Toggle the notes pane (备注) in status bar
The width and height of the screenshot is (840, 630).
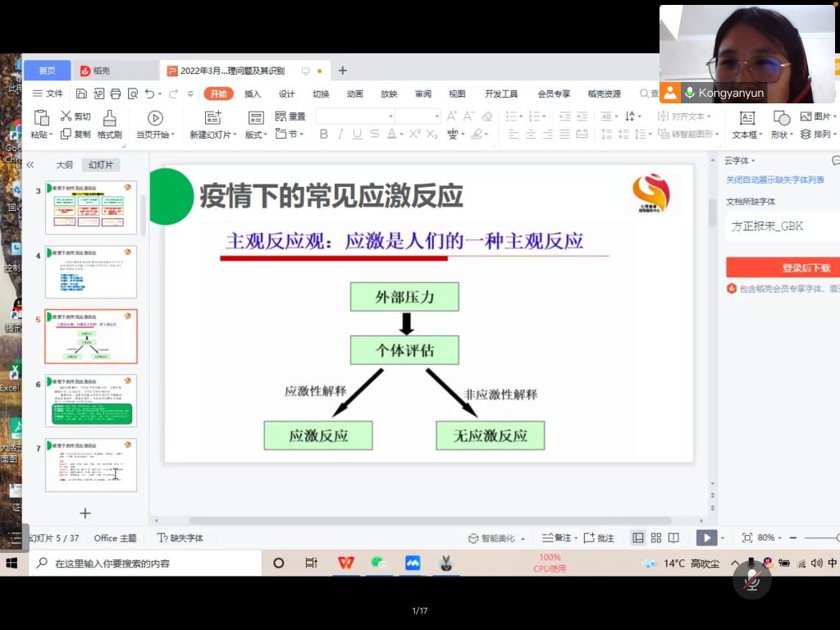click(556, 538)
